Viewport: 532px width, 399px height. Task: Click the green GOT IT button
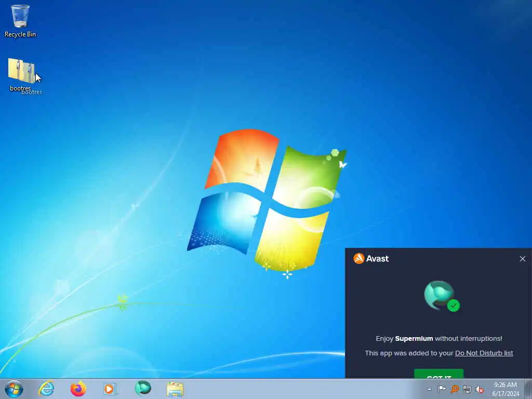(438, 374)
